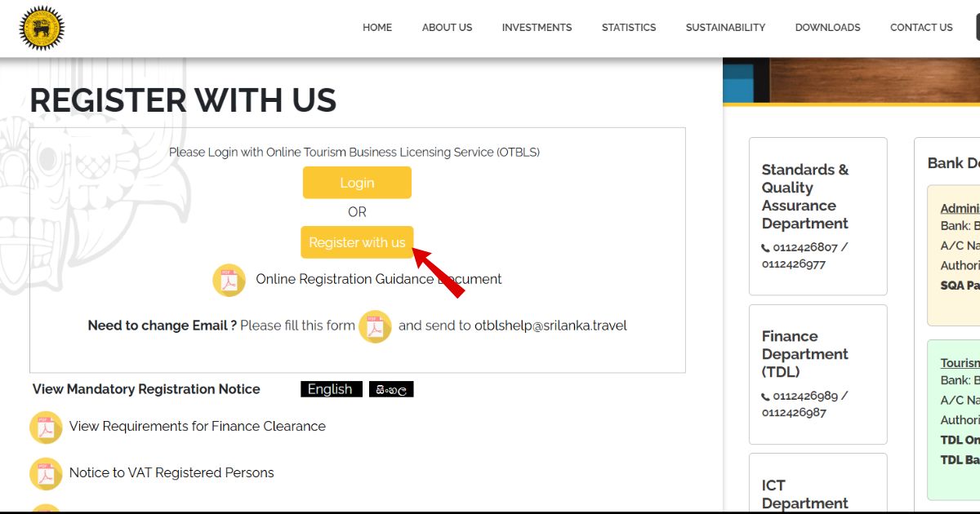Click the otblshelp@srilanka.travel email address
The width and height of the screenshot is (980, 514).
coord(551,326)
